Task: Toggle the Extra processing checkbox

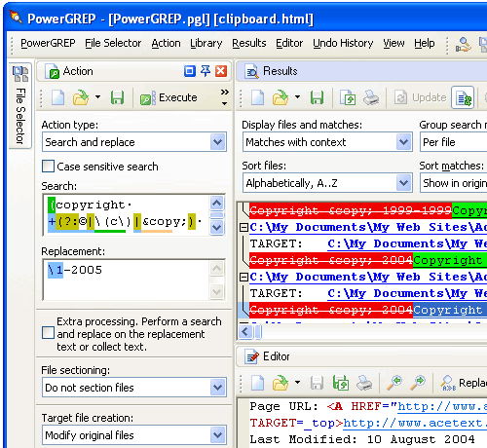Action: (48, 333)
